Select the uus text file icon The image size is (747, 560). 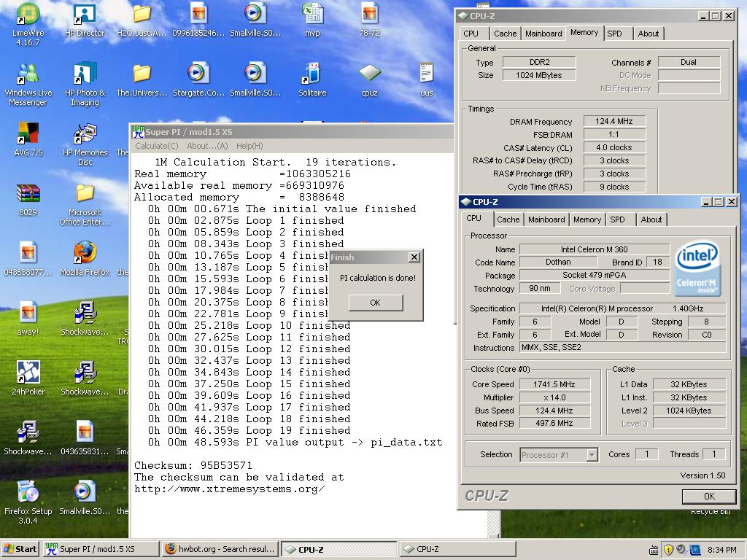tap(426, 79)
